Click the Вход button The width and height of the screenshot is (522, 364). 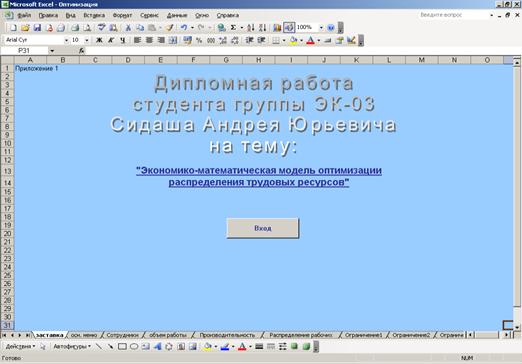263,228
